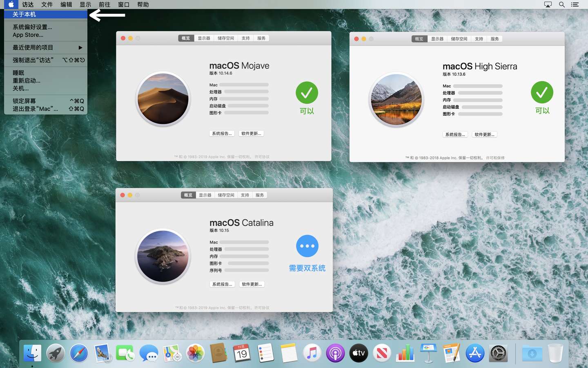The width and height of the screenshot is (588, 368).
Task: Open News icon in Dock
Action: pos(382,353)
